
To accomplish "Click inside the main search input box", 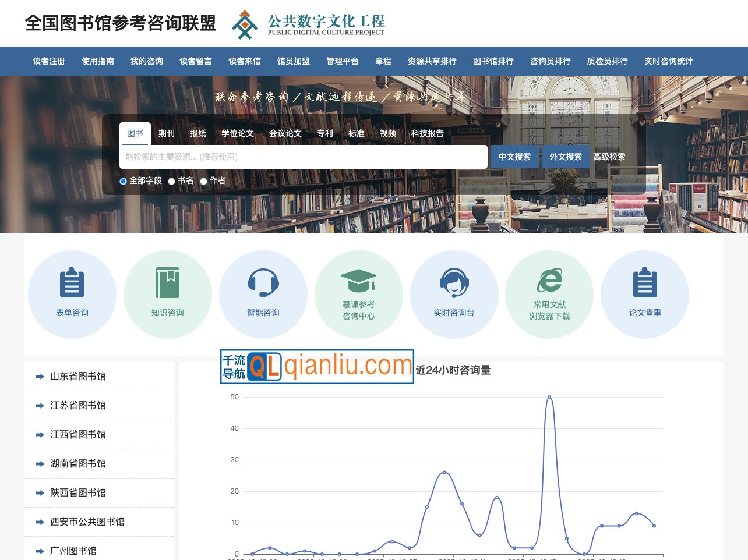I will click(303, 157).
